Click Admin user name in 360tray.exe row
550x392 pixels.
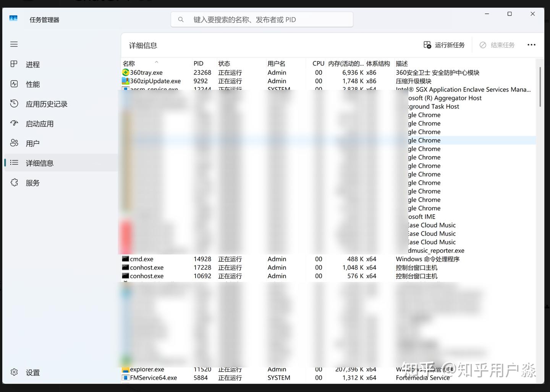point(277,73)
